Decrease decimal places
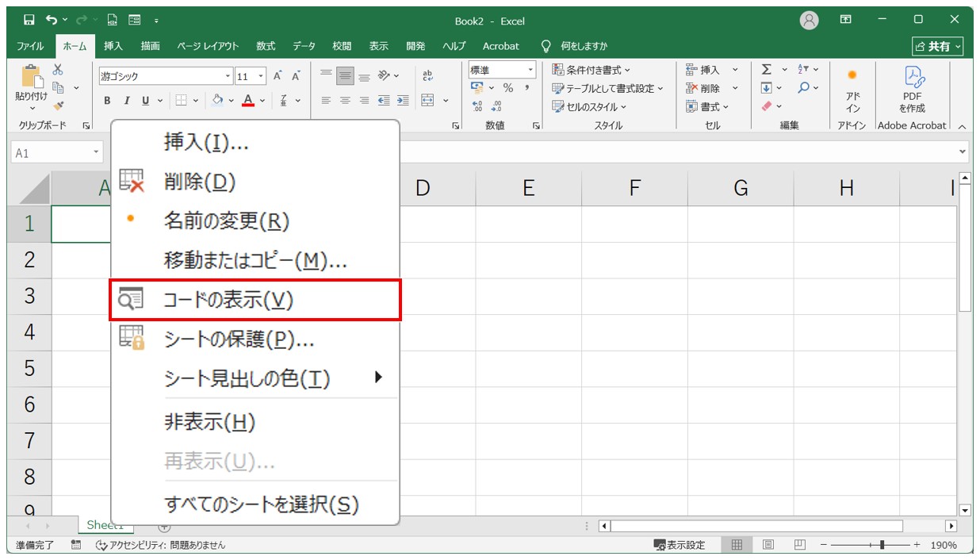980x560 pixels. tap(496, 106)
